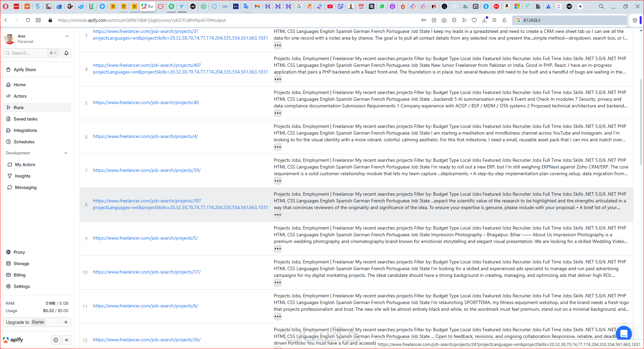Expand row 7 text with its ellipsis button
Image resolution: width=644 pixels, height=349 pixels.
coord(278,181)
